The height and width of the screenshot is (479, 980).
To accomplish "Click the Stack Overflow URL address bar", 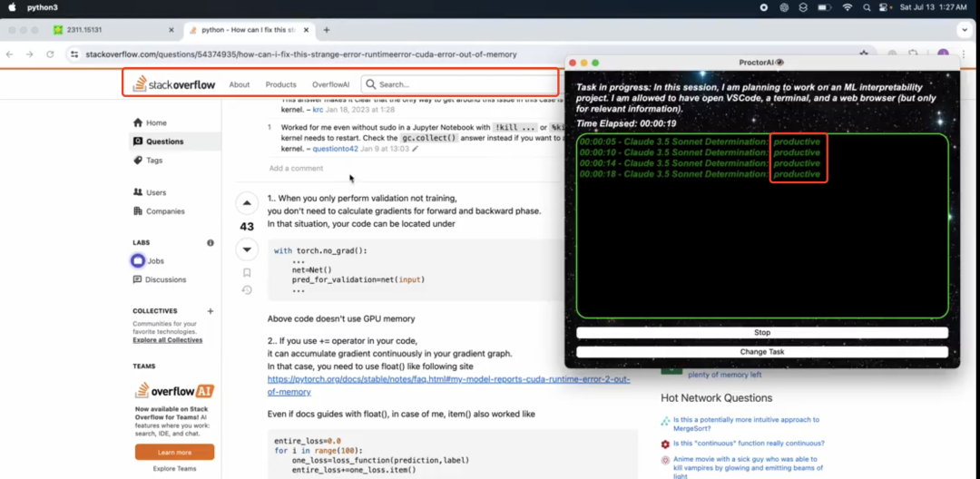I will pos(301,54).
